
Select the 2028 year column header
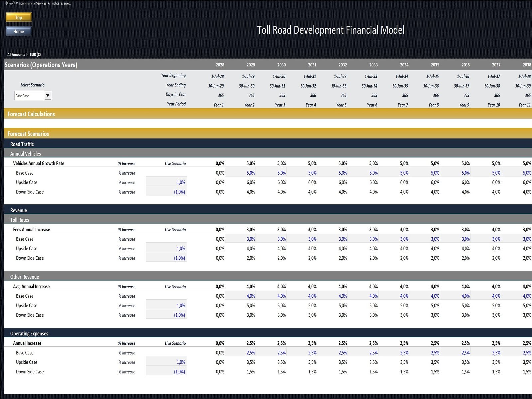pos(220,65)
